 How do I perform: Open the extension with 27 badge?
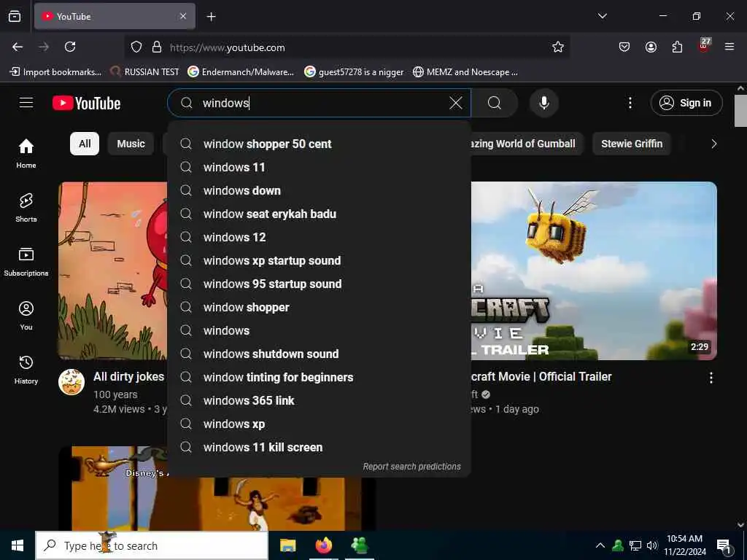click(x=704, y=46)
